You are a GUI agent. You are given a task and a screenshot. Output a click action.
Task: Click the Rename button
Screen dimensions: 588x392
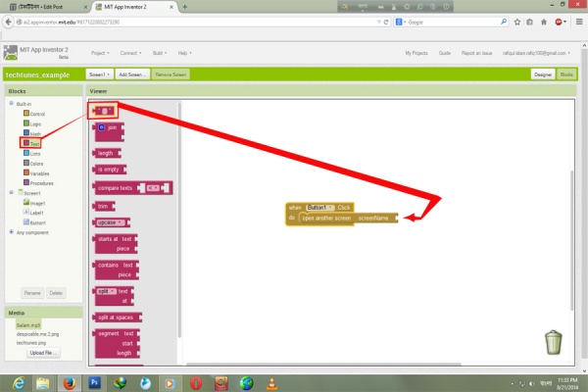(32, 293)
